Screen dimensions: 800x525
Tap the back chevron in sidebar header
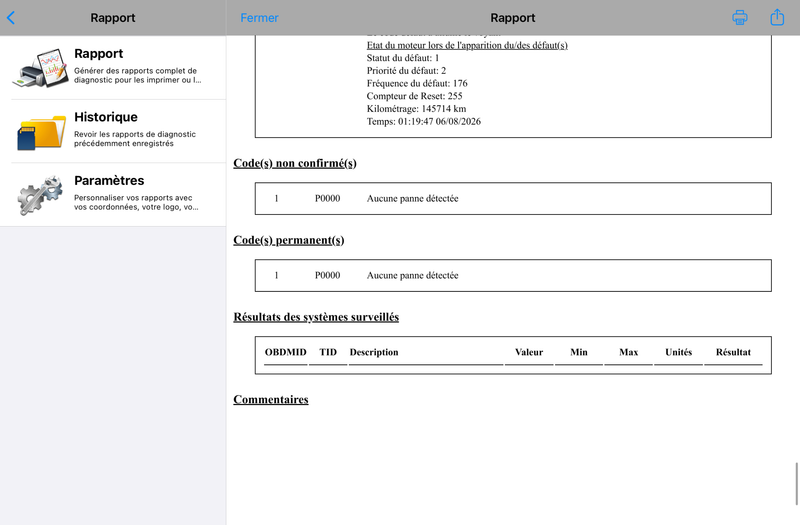coord(11,18)
